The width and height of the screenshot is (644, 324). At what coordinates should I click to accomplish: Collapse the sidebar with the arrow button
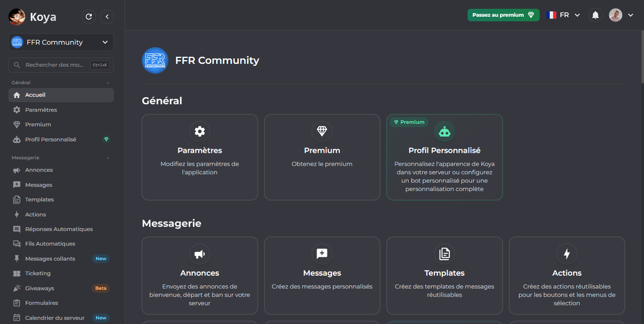coord(107,17)
